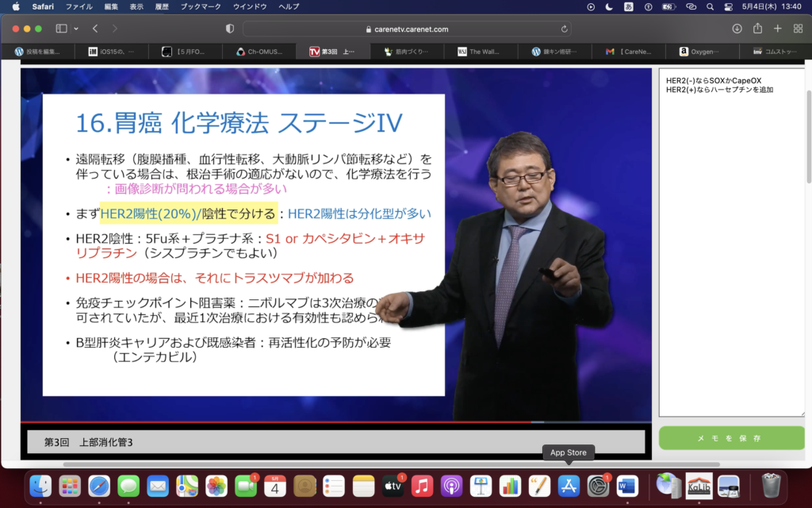Toggle the Safari sidebar
Image resolution: width=812 pixels, height=508 pixels.
point(61,29)
